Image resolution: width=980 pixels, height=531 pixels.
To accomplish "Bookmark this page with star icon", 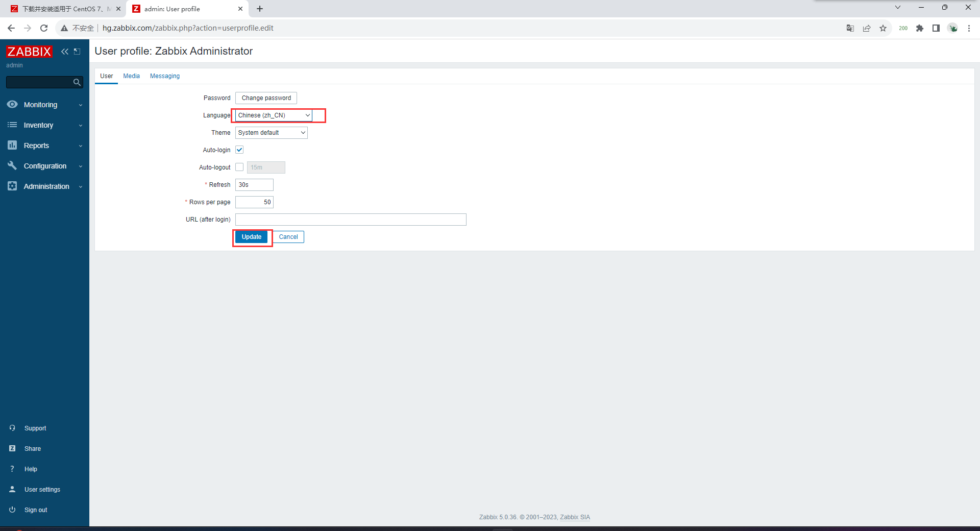I will 883,28.
